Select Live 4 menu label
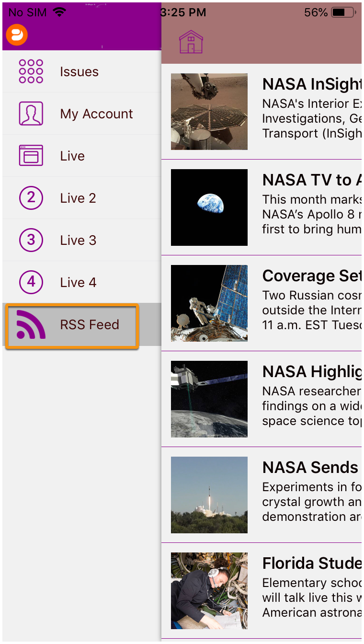 click(x=78, y=283)
